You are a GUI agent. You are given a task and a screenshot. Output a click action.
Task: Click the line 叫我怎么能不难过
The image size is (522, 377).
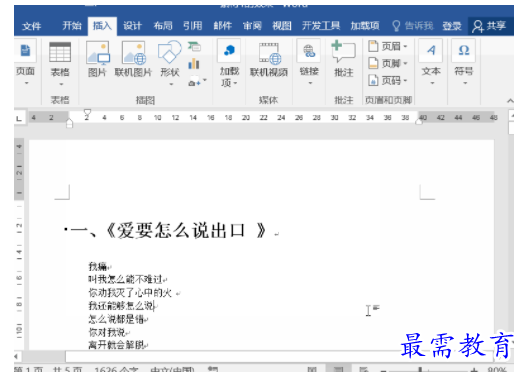click(x=125, y=279)
